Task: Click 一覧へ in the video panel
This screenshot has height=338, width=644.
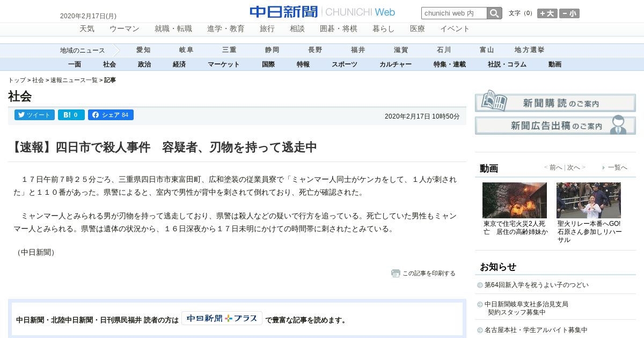Action: tap(617, 167)
